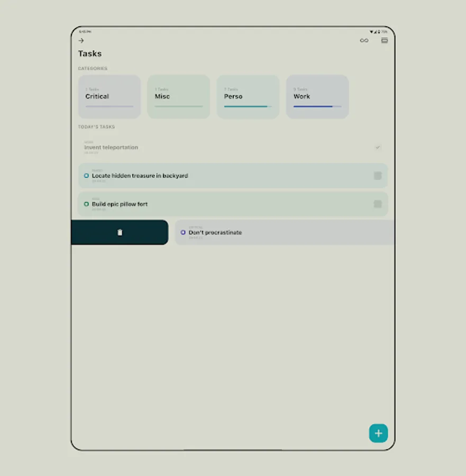Open the Misc category card
This screenshot has height=476, width=466.
[178, 97]
